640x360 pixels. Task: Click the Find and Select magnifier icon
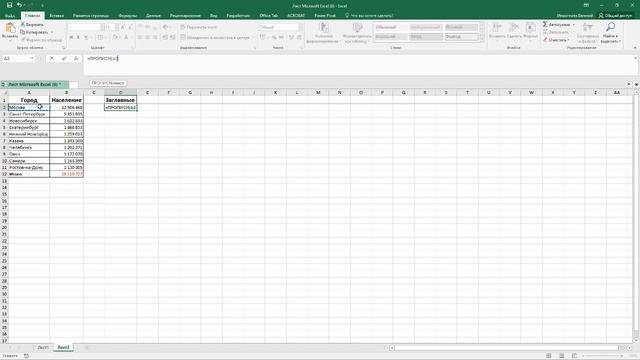tap(611, 27)
